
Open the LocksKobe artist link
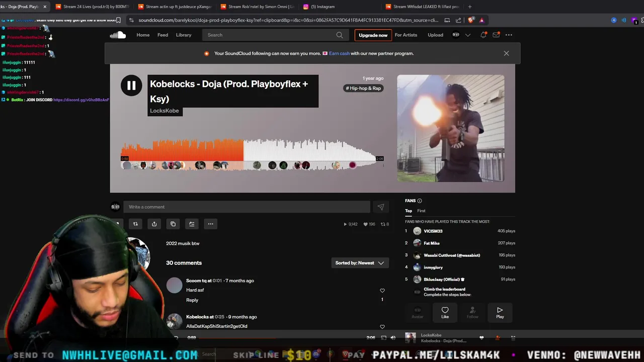(x=164, y=111)
